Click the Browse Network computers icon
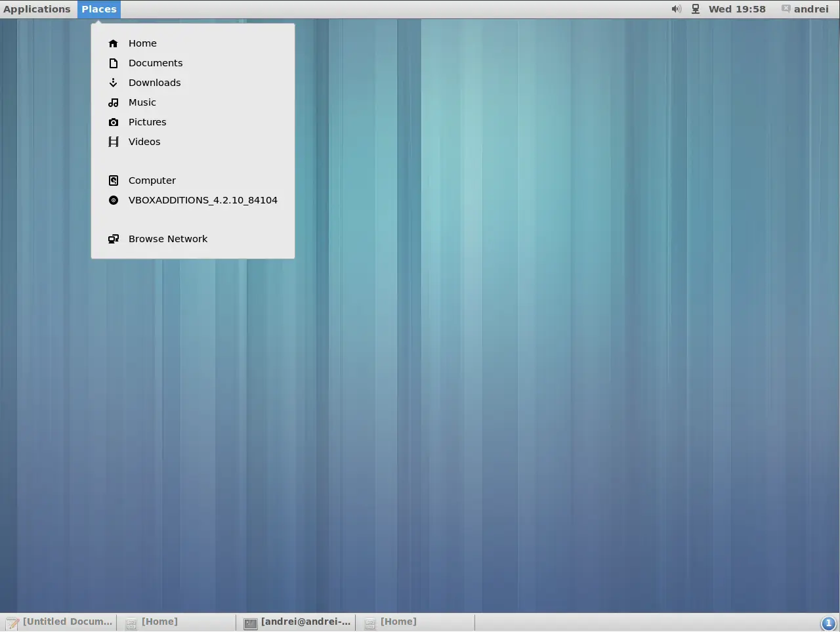Screen dimensions: 840x632 tap(114, 239)
